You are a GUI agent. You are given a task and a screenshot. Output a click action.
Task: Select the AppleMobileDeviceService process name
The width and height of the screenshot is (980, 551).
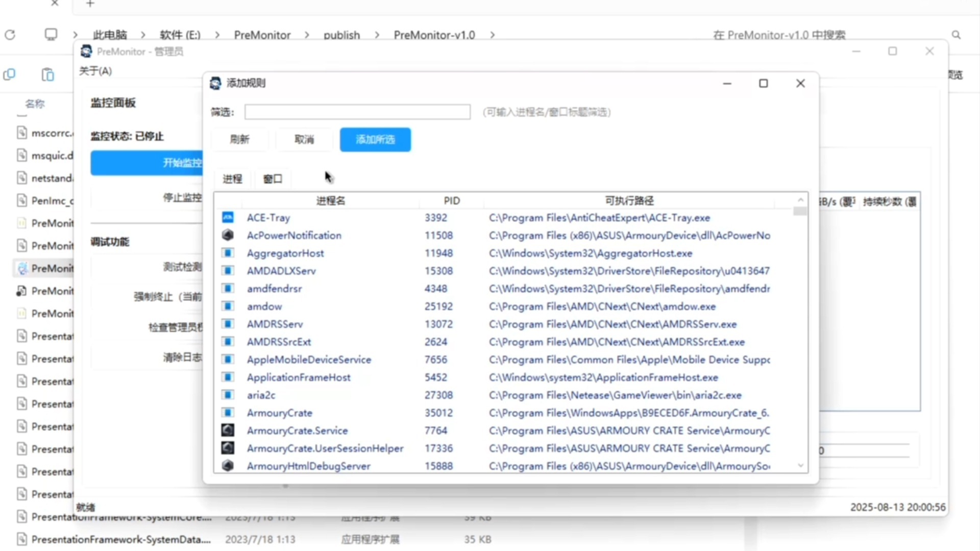[309, 360]
